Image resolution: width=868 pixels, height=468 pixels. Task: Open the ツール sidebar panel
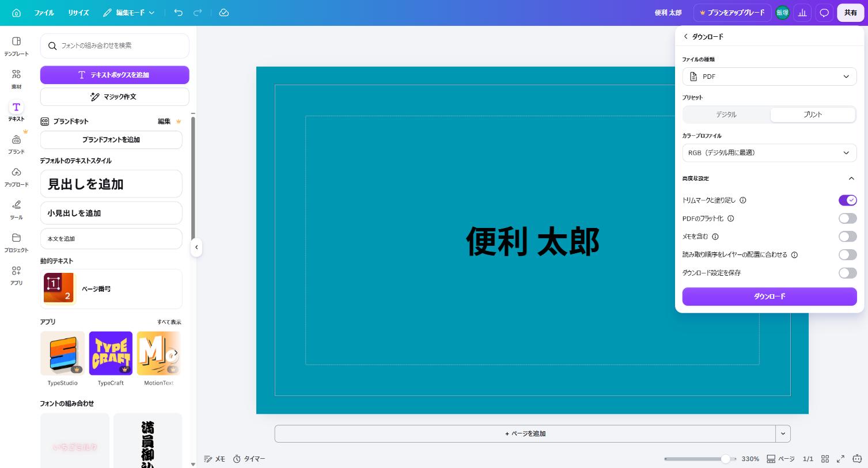coord(16,210)
